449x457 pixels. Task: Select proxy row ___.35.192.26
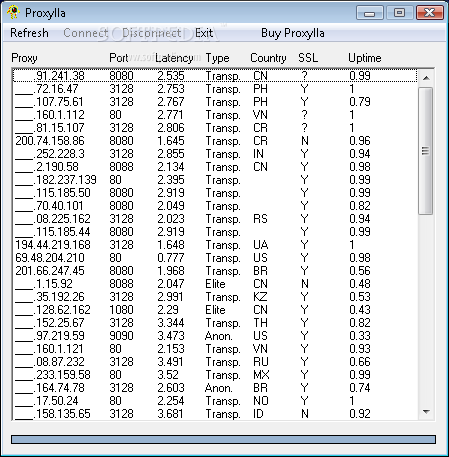click(215, 297)
